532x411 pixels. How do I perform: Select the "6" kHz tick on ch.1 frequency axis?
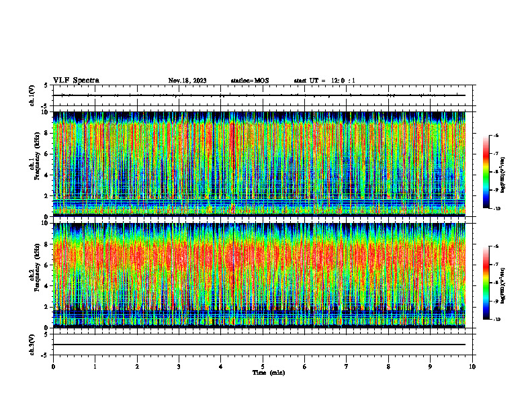pyautogui.click(x=46, y=154)
